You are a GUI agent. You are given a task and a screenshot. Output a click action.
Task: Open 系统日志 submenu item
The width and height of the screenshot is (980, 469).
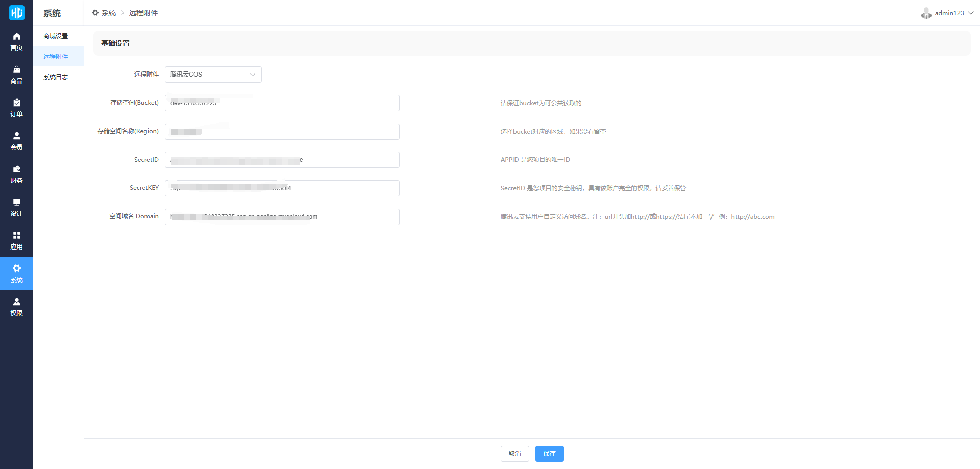(56, 77)
